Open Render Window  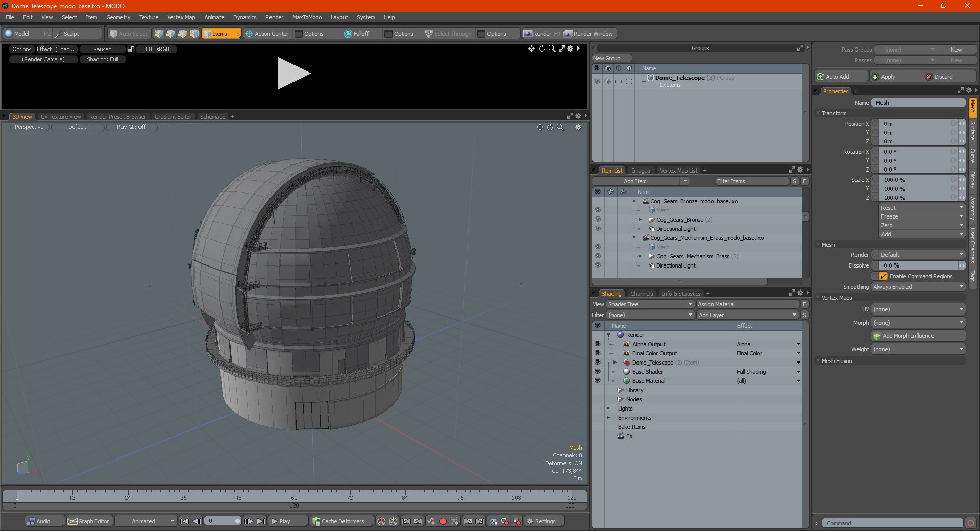pyautogui.click(x=589, y=34)
